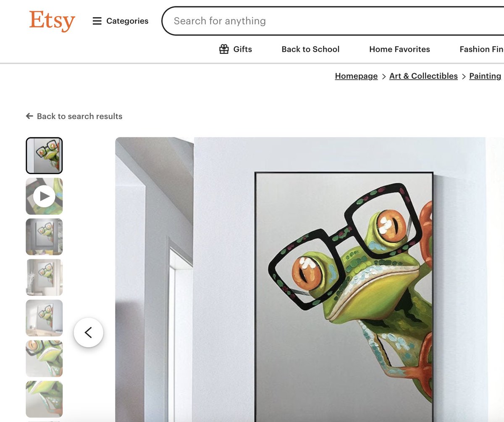This screenshot has width=504, height=422.
Task: Click the main frog painting image
Action: (x=310, y=280)
